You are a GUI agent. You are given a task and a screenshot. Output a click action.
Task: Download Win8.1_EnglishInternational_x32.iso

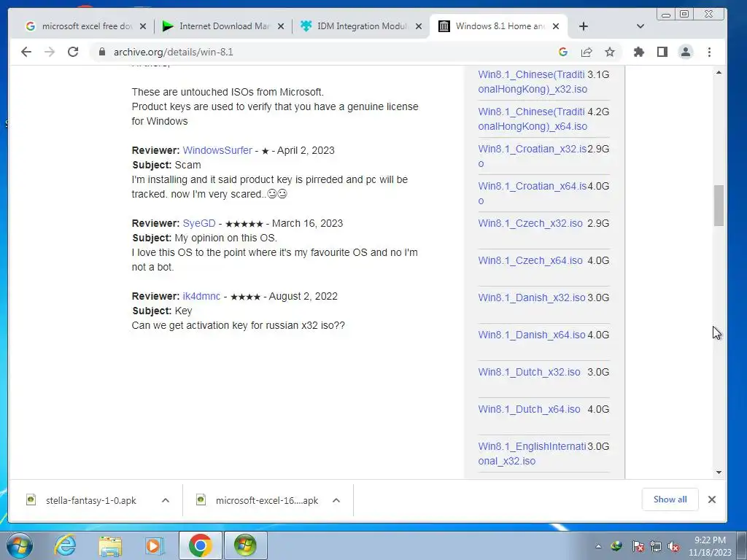coord(532,454)
